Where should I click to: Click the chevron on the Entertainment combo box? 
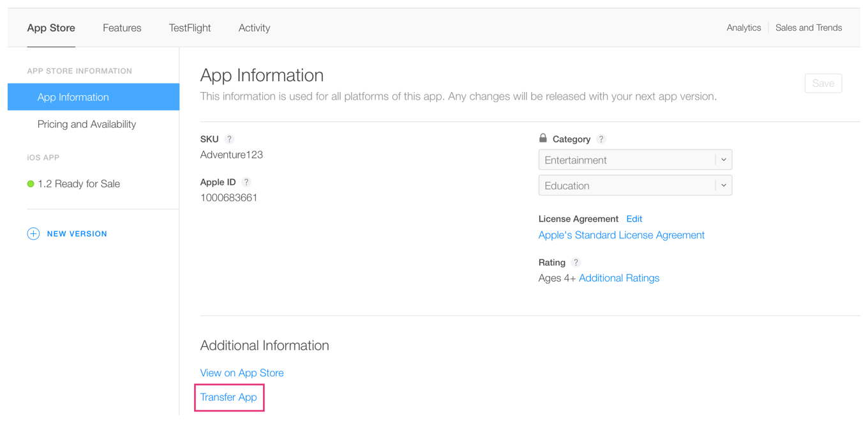724,159
